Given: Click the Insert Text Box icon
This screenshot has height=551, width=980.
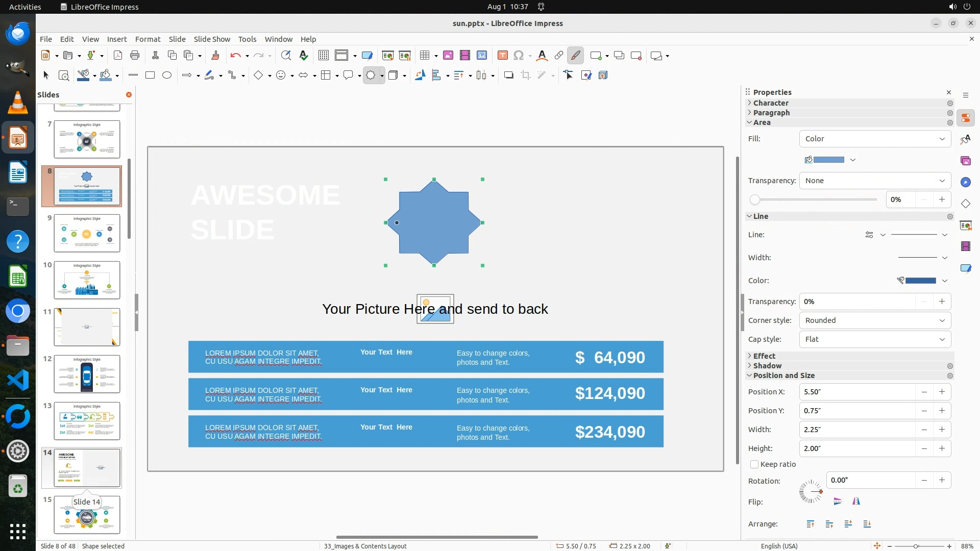Looking at the screenshot, I should pos(502,56).
